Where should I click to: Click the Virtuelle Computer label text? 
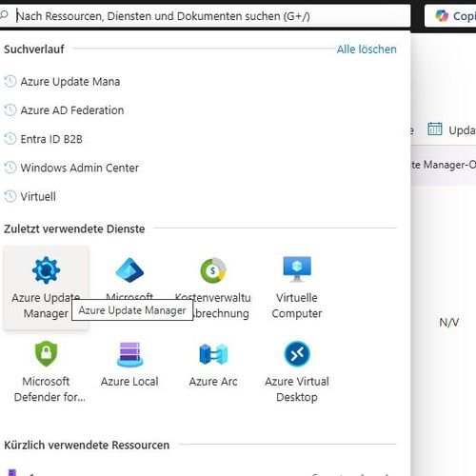(x=297, y=306)
